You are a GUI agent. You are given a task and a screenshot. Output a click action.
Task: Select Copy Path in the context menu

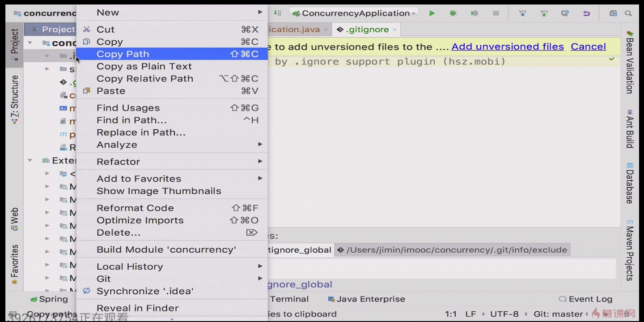[x=172, y=54]
